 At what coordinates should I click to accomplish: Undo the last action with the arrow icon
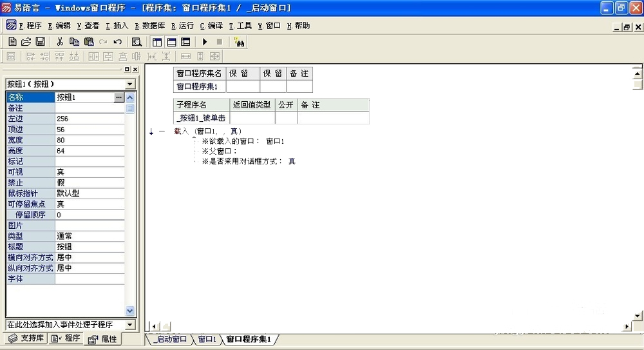click(x=117, y=41)
